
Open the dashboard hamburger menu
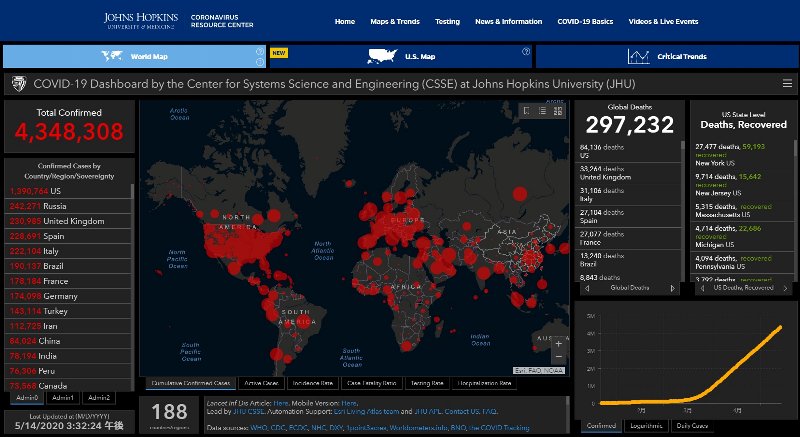(x=787, y=84)
